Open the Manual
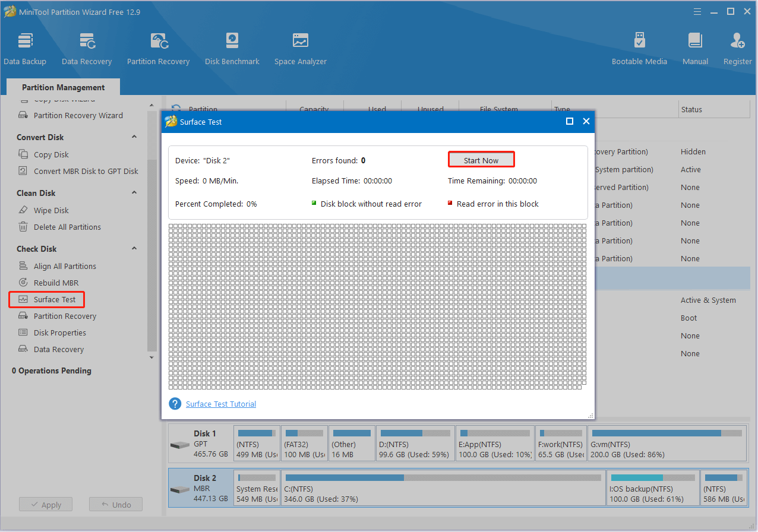Screen dimensions: 758x532 click(694, 47)
